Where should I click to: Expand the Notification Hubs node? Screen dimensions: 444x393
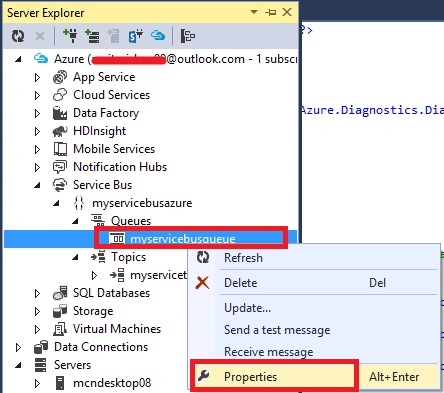tap(37, 167)
